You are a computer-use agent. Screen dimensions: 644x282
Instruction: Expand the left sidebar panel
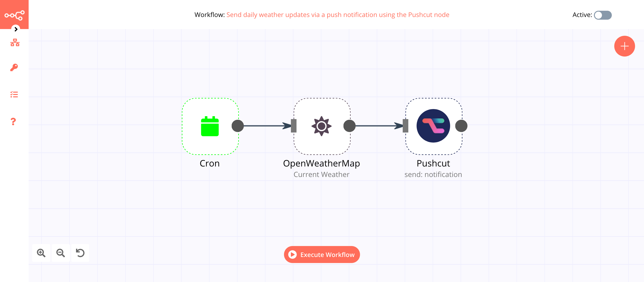pos(15,29)
